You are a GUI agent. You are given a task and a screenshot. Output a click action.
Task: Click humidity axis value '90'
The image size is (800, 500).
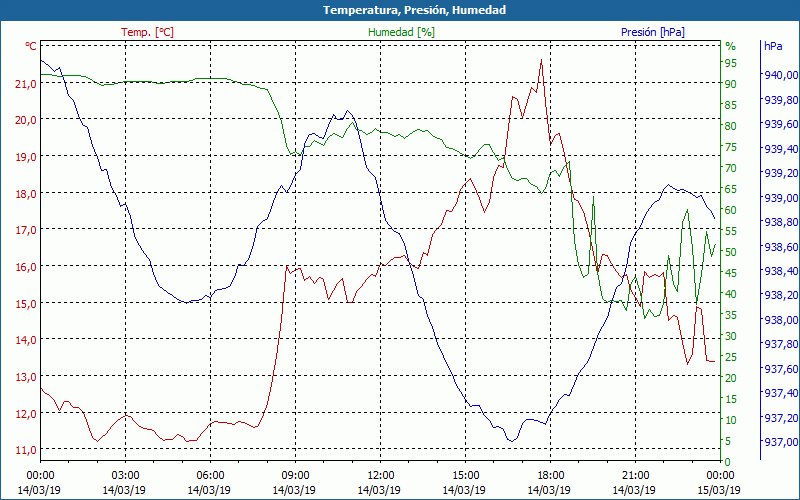pos(731,84)
